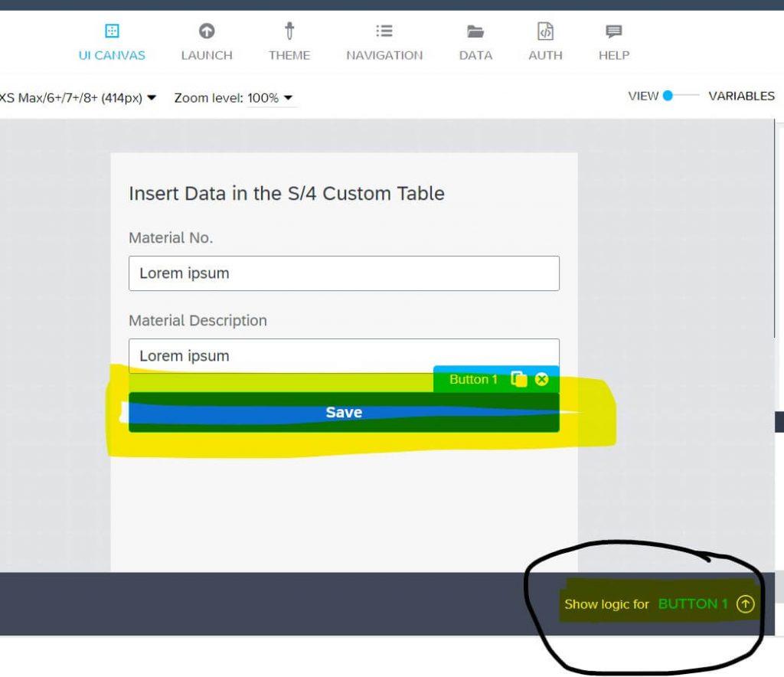Open the Data tab
This screenshot has height=677, width=784.
click(475, 42)
